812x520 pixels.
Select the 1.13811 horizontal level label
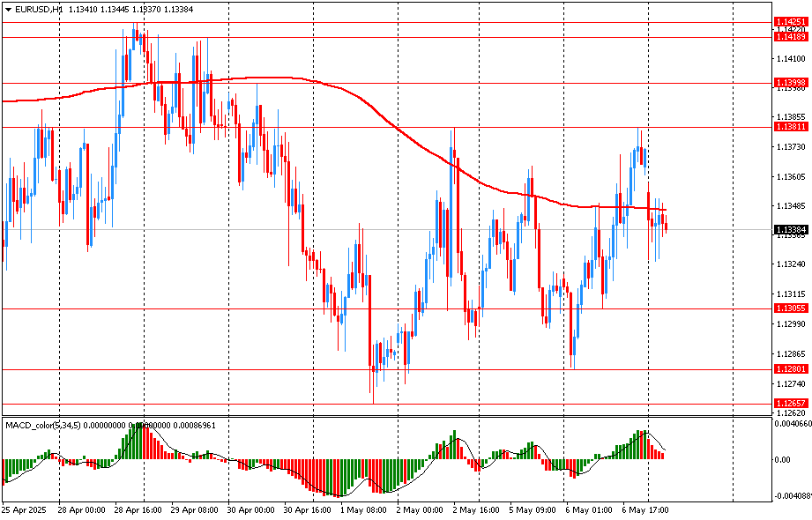(x=790, y=127)
